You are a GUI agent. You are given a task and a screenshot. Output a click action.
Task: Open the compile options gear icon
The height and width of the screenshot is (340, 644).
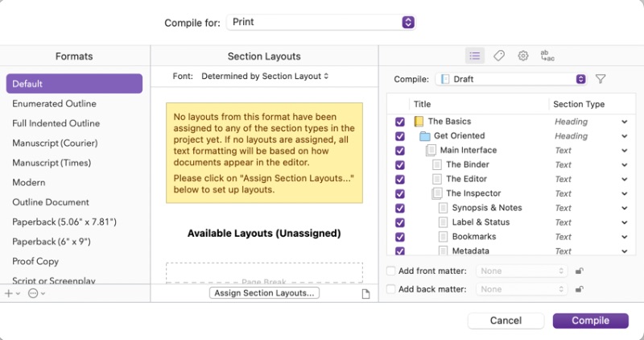coord(522,56)
